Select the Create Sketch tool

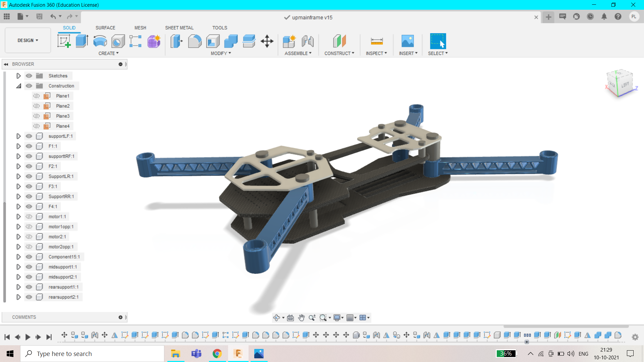coord(64,41)
